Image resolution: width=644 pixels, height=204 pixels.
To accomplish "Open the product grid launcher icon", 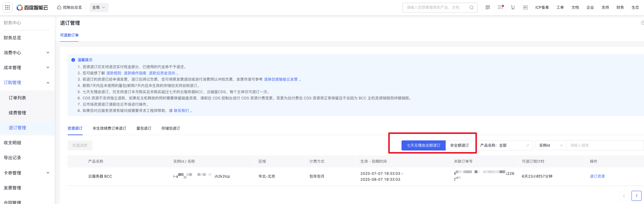I will tap(7, 7).
